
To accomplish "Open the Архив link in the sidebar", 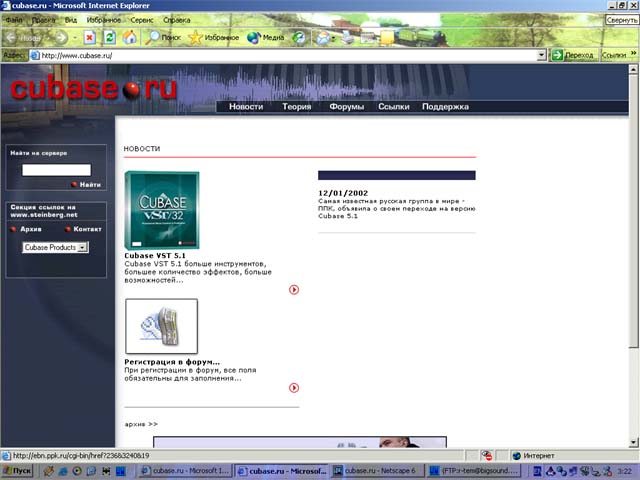I will tap(30, 229).
